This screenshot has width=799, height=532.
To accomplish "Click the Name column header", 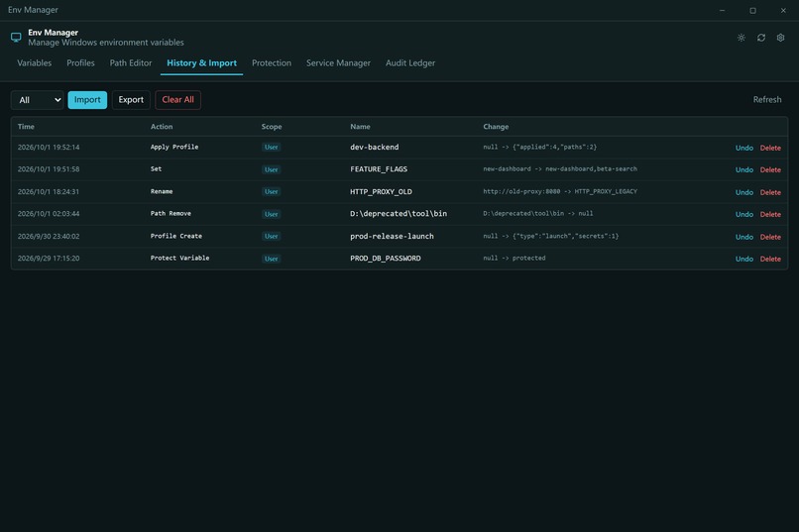I will [360, 126].
